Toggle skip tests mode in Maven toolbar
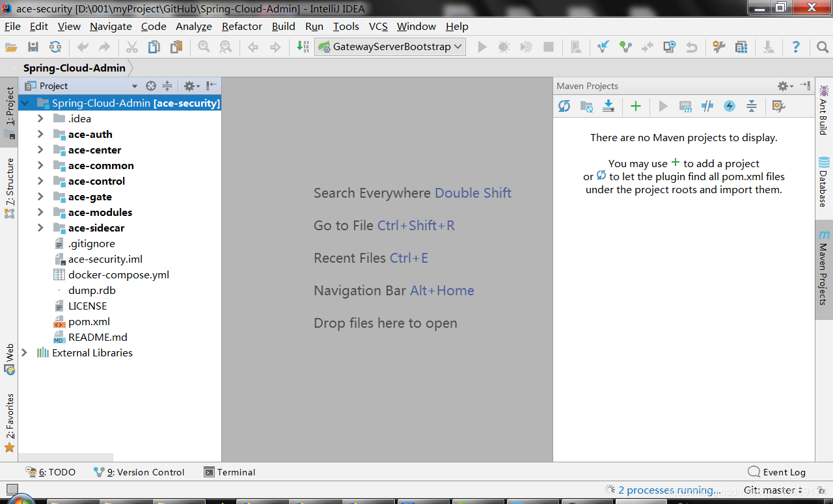This screenshot has height=504, width=833. (730, 106)
